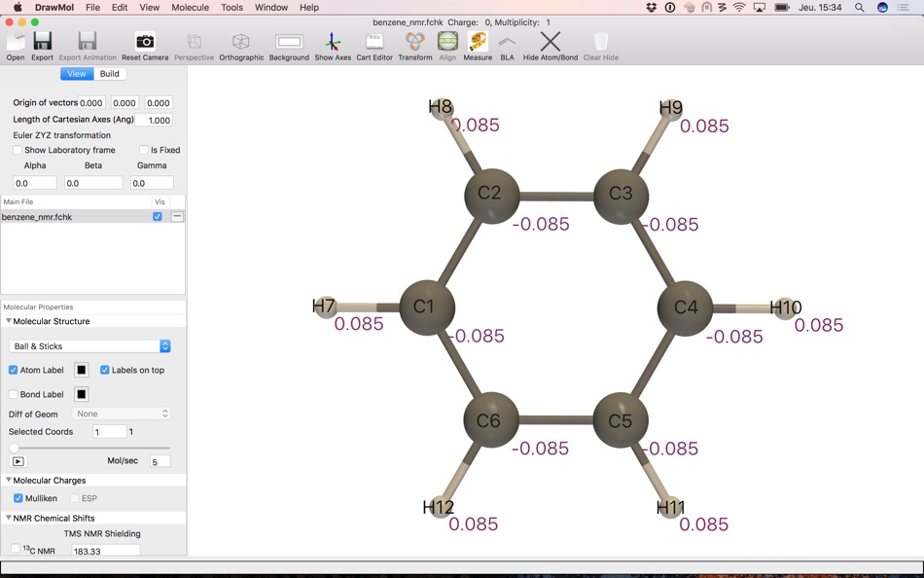
Task: Open the Help menu
Action: pos(308,8)
